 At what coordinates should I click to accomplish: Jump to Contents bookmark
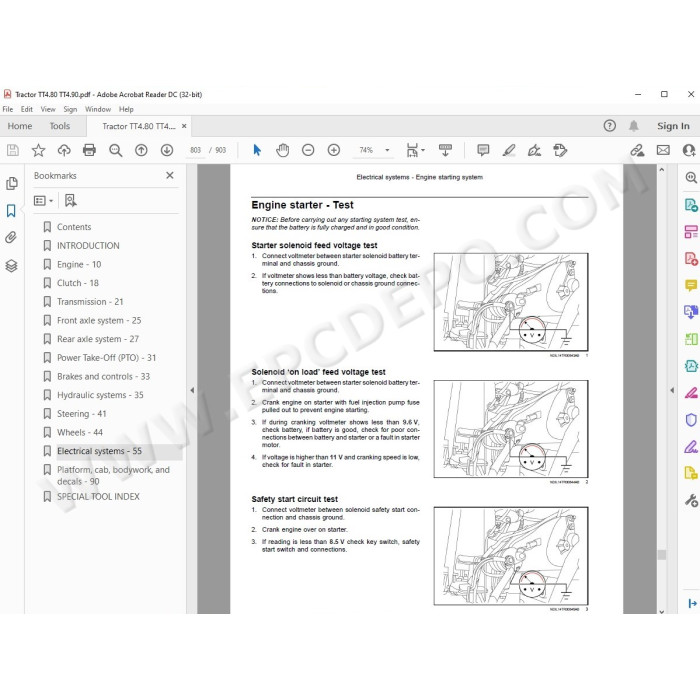coord(74,227)
